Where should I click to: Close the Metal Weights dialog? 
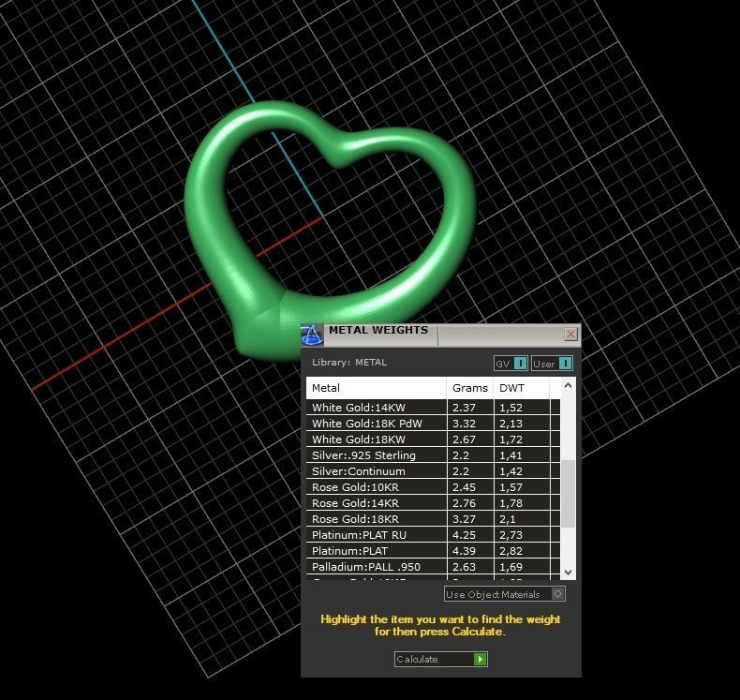pos(570,335)
